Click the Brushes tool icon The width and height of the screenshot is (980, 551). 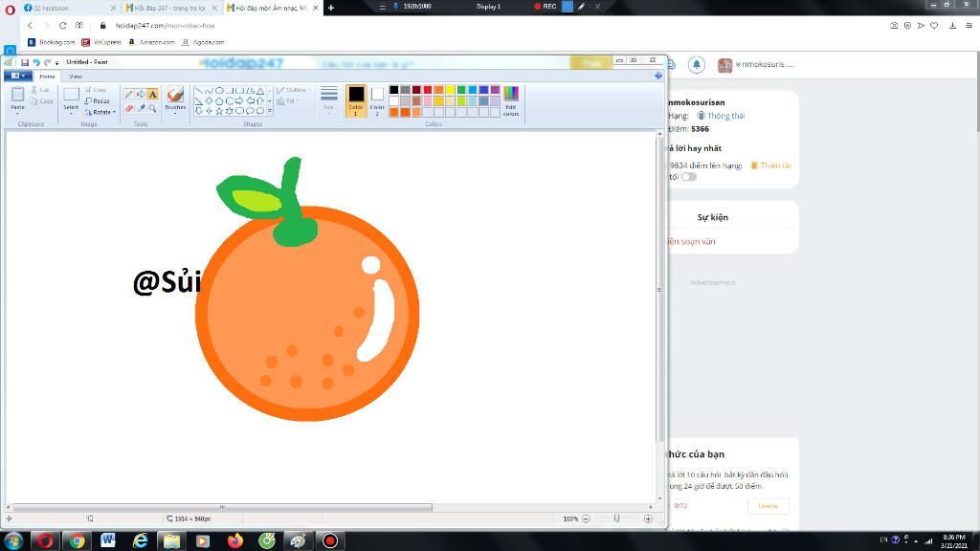[175, 95]
